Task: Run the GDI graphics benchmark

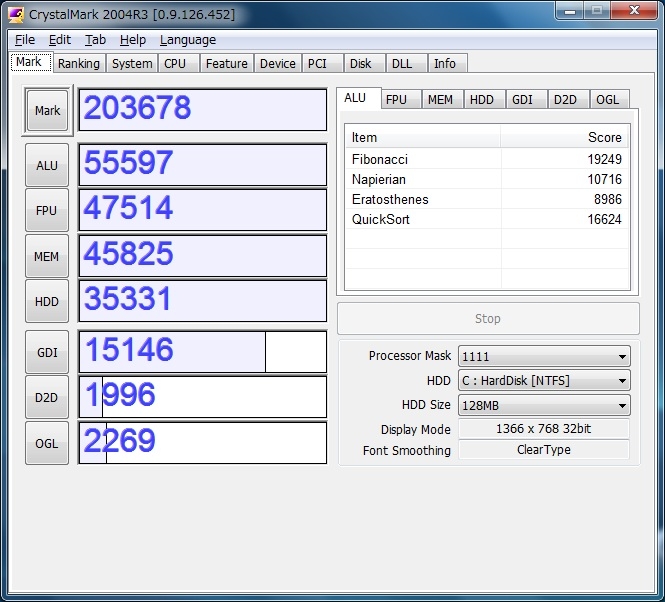Action: click(x=47, y=352)
